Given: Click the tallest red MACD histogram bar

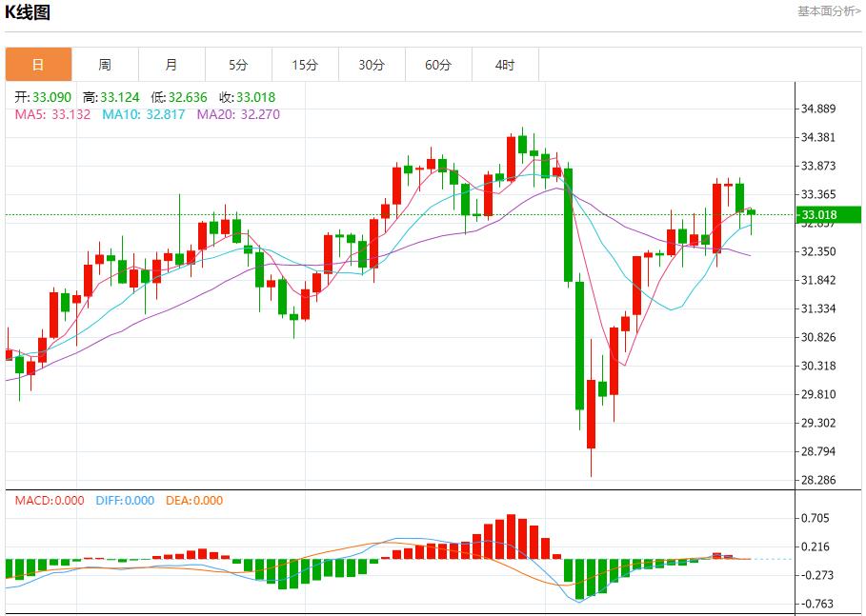Looking at the screenshot, I should pos(511,536).
